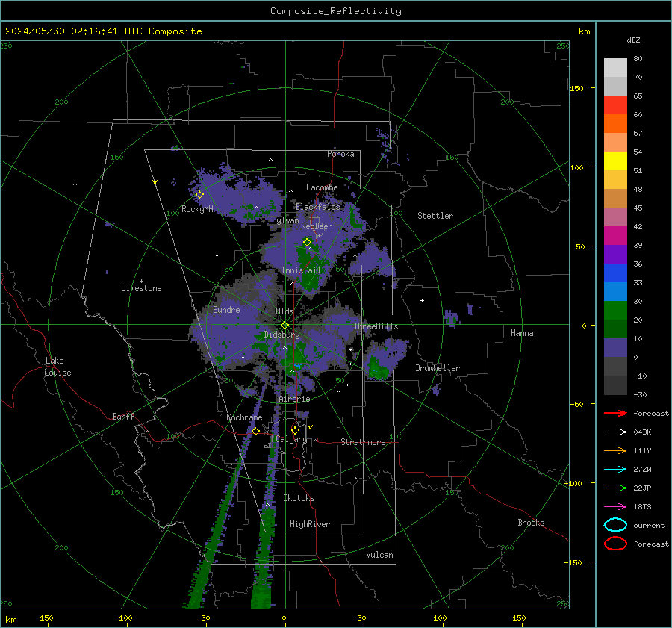This screenshot has width=672, height=628.
Task: Click the dBZ legend heading
Action: [x=633, y=40]
